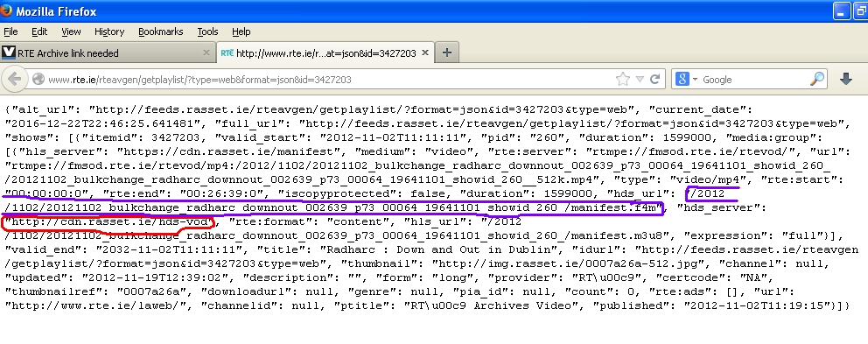868x344 pixels.
Task: Click the Google search input field
Action: (x=755, y=79)
